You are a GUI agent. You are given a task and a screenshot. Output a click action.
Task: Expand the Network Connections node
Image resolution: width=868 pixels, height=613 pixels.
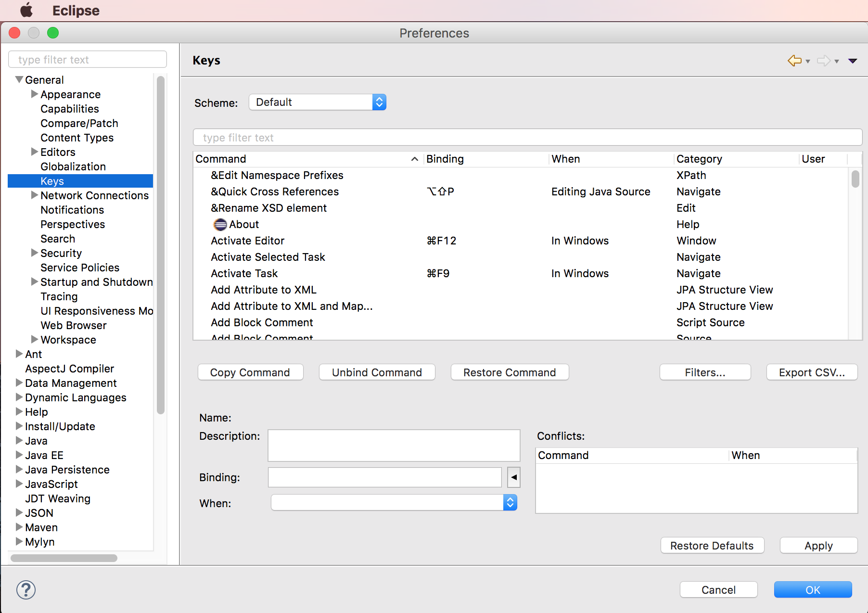(x=35, y=195)
